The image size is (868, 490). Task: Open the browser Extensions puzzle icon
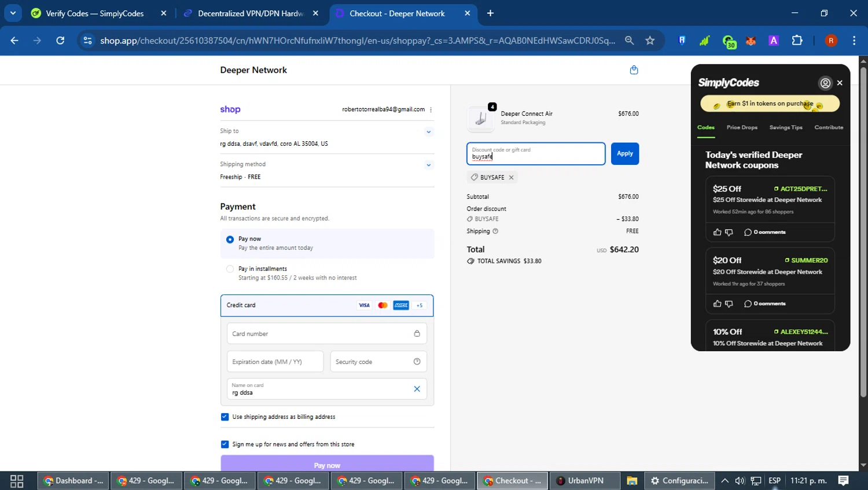pos(797,40)
